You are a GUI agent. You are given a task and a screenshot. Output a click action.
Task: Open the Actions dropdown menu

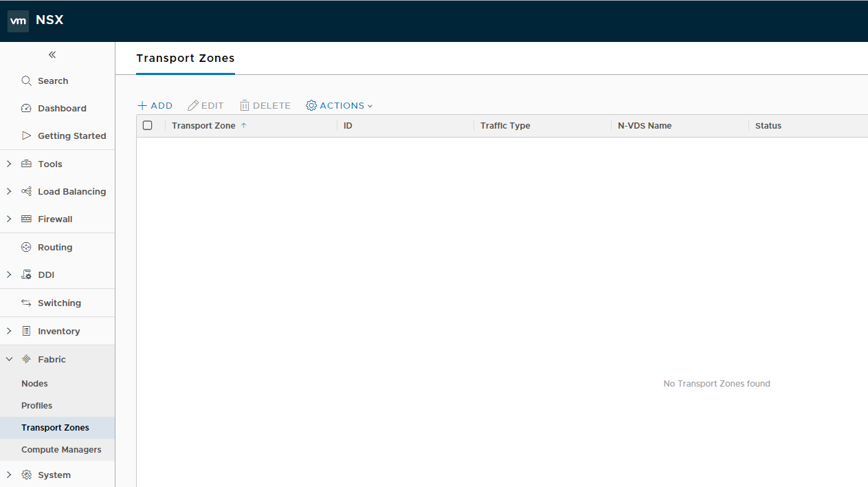[x=339, y=105]
